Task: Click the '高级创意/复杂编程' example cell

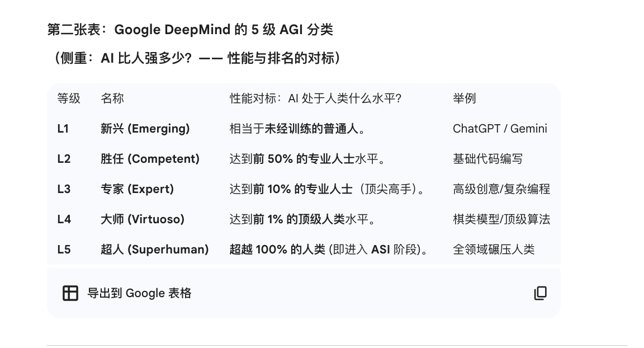Action: [x=501, y=189]
